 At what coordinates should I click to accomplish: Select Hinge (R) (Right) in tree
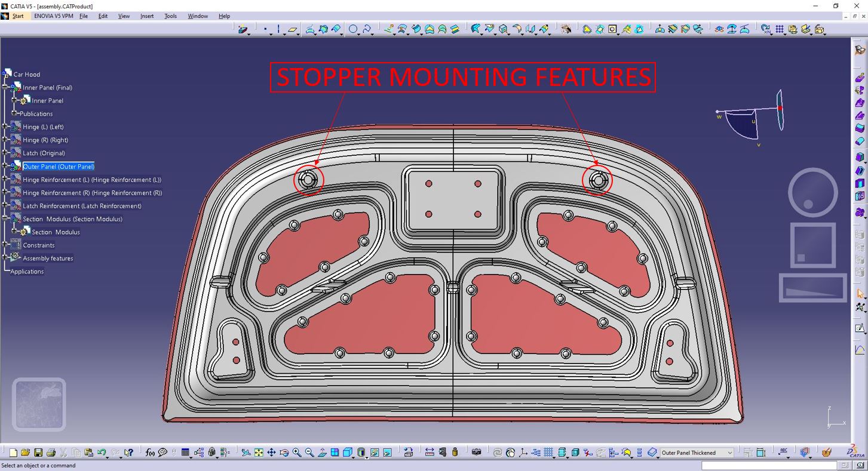coord(45,140)
